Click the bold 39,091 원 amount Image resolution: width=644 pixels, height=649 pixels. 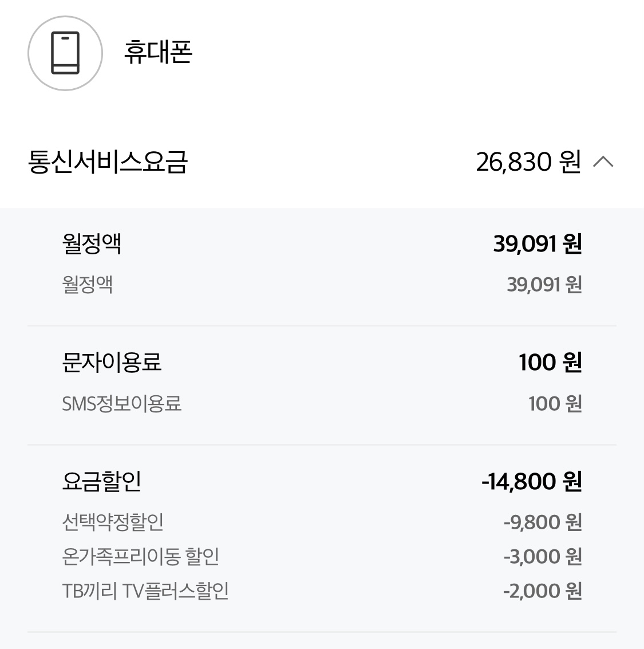(x=537, y=244)
